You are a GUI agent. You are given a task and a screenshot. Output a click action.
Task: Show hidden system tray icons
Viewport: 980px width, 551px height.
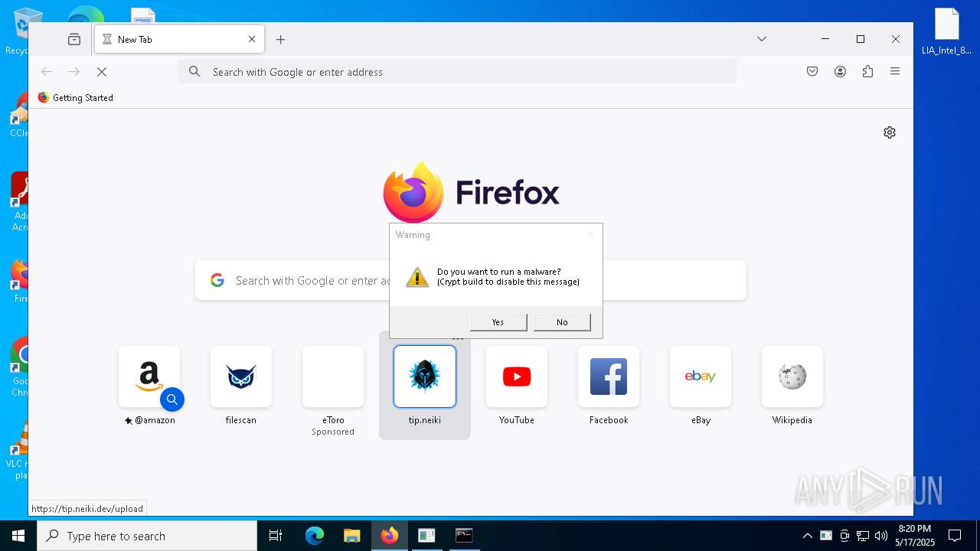pyautogui.click(x=807, y=536)
